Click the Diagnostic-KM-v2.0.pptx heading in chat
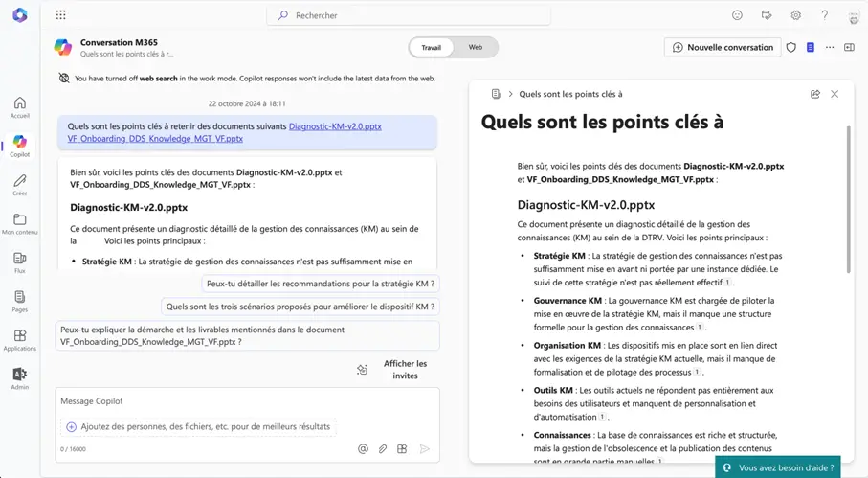This screenshot has height=478, width=868. (128, 208)
